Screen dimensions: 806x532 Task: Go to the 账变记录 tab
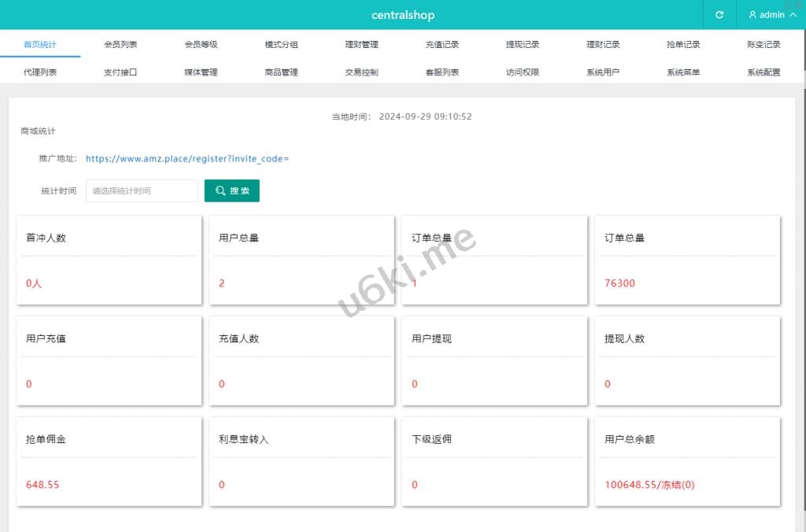[x=763, y=45]
